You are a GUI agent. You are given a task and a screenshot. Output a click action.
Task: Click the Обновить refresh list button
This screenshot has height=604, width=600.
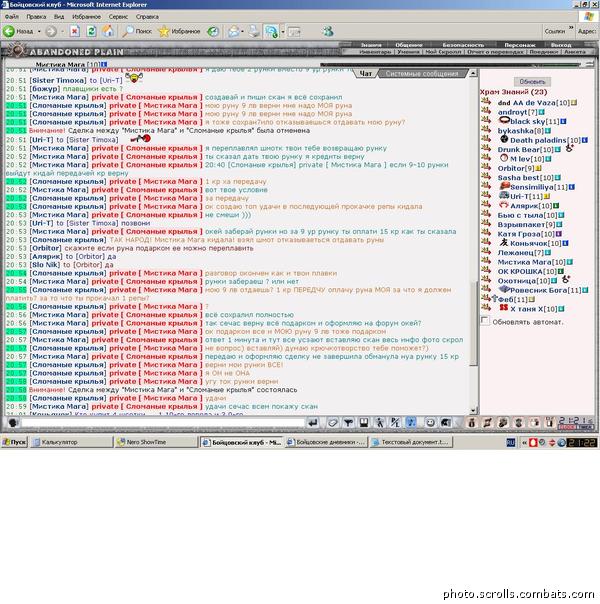point(532,81)
